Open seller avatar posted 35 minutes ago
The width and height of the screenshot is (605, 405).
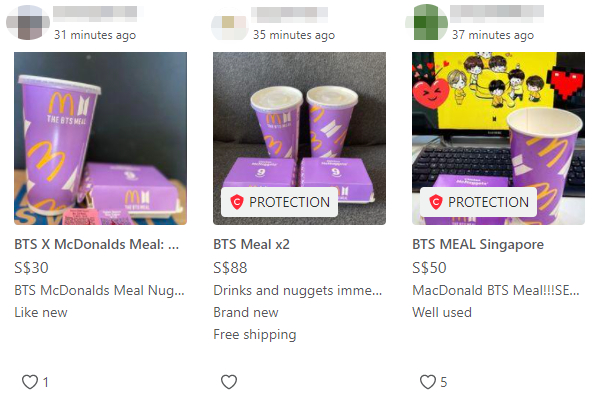point(230,24)
